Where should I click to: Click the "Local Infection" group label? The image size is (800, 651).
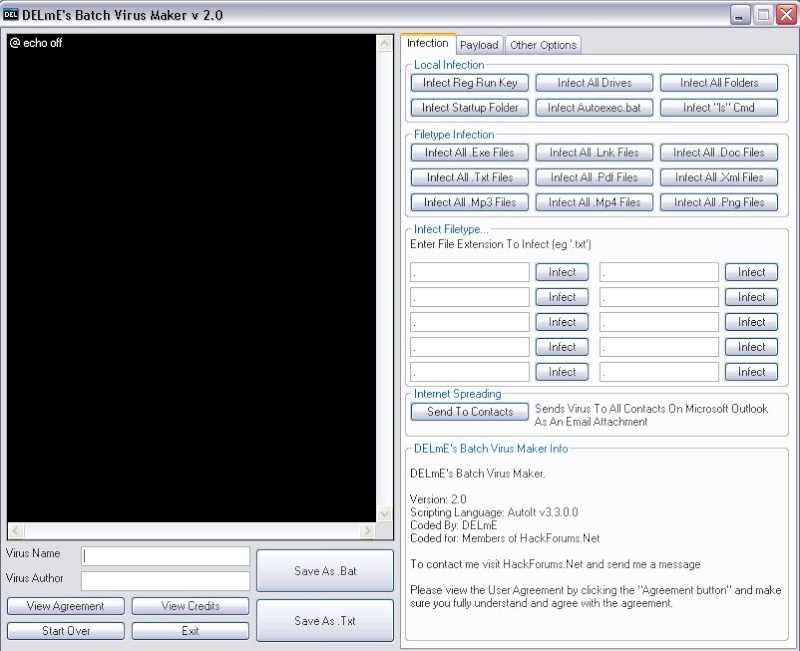coord(449,65)
